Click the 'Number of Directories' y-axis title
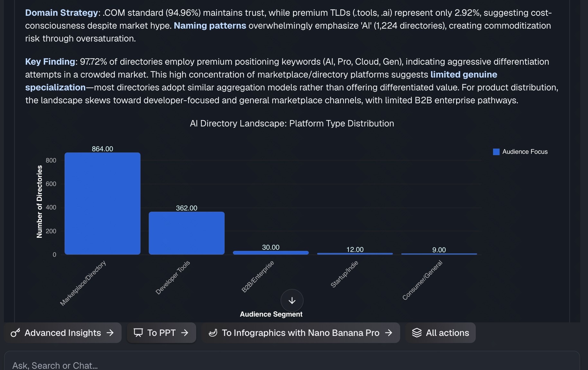This screenshot has width=588, height=370. 40,202
